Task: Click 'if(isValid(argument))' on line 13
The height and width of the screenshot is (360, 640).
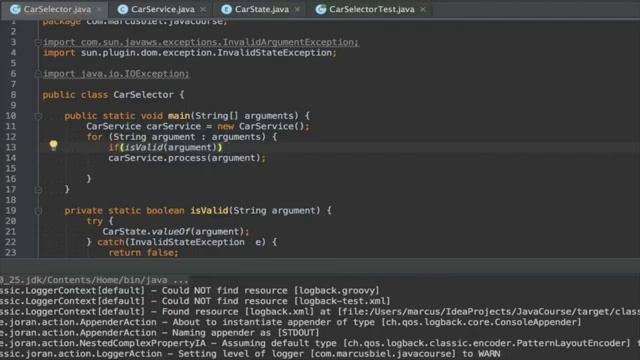Action: (x=165, y=147)
